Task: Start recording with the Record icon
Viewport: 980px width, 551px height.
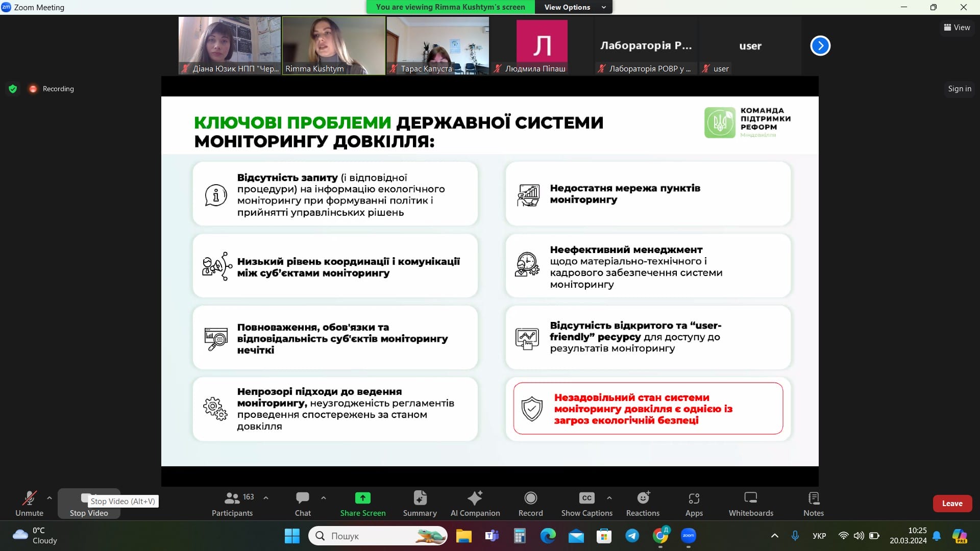Action: tap(530, 498)
